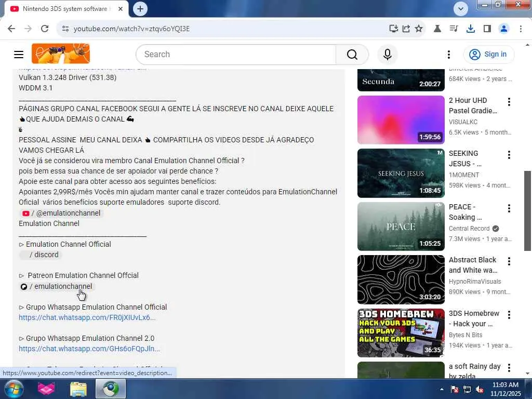Viewport: 532px width, 399px height.
Task: Open options menu for Abstract Black video
Action: click(x=509, y=261)
